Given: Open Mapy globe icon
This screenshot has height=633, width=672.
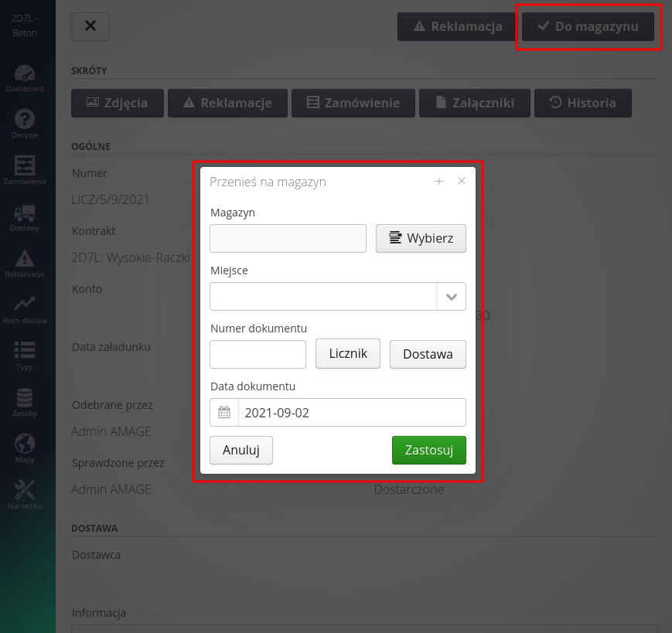Looking at the screenshot, I should pyautogui.click(x=25, y=445).
